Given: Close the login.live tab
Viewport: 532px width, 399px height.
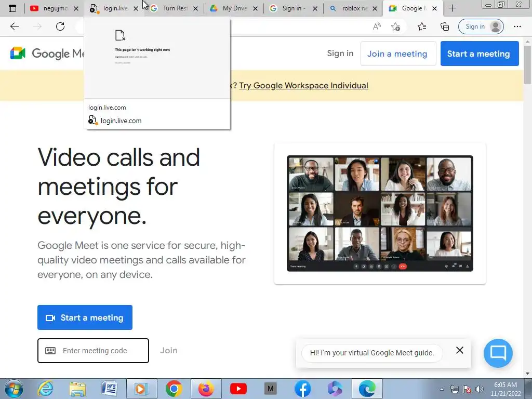Looking at the screenshot, I should pyautogui.click(x=136, y=8).
